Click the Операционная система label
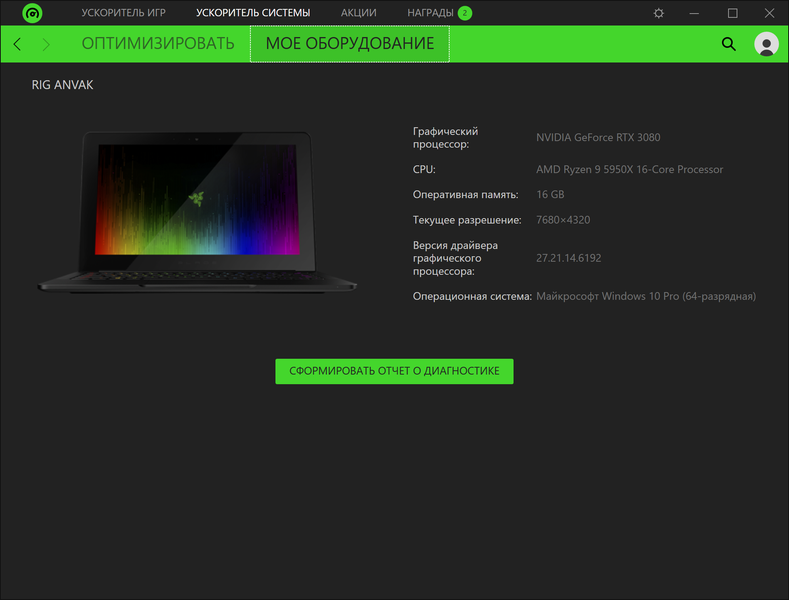This screenshot has height=600, width=789. 471,296
